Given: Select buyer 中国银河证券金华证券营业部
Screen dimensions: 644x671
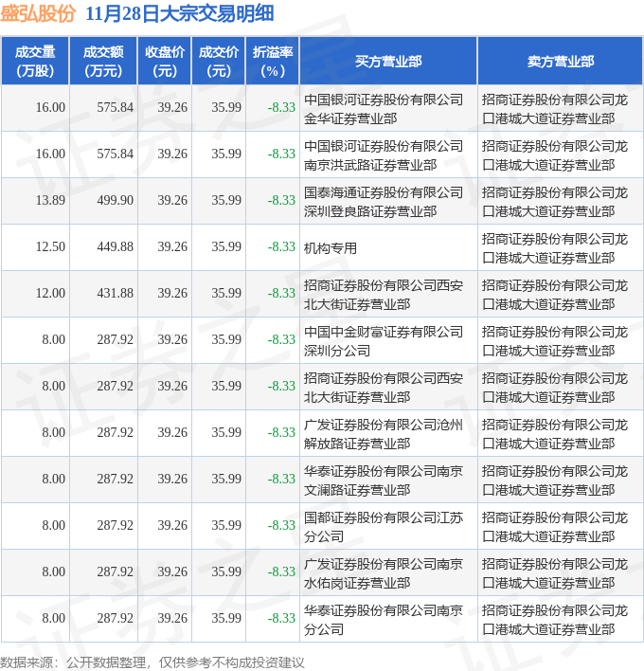Looking at the screenshot, I should 384,109.
